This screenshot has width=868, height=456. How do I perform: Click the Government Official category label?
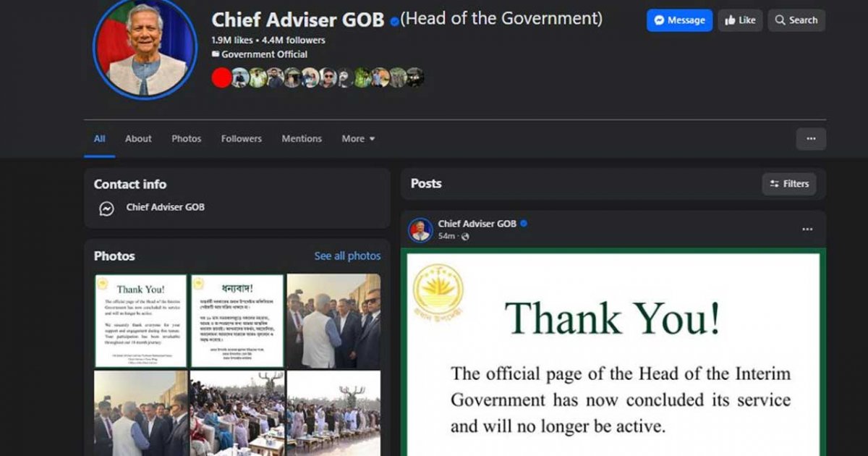[x=264, y=54]
